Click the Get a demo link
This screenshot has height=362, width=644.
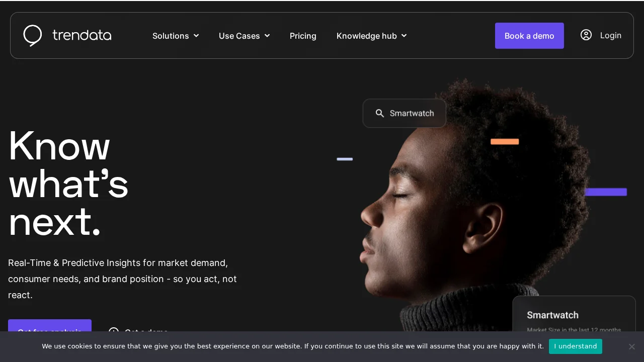146,332
